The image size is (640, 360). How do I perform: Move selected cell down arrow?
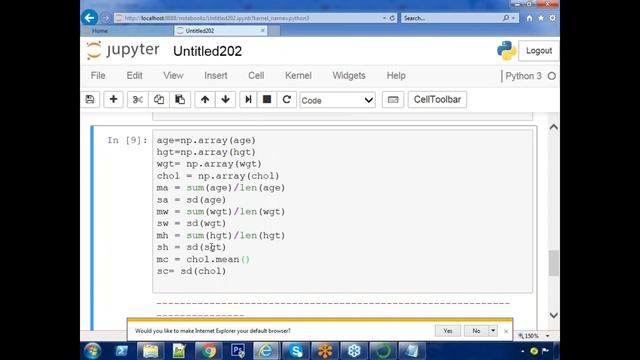pos(225,100)
